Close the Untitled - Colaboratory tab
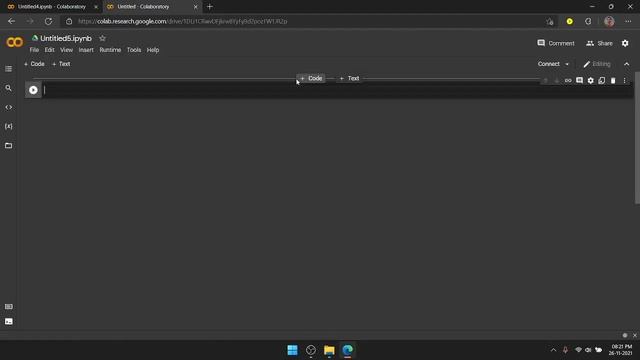640x360 pixels. click(196, 7)
